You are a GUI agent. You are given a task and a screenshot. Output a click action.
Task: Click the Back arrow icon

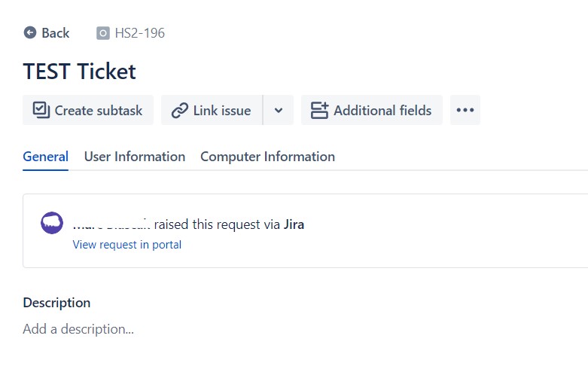click(x=30, y=32)
